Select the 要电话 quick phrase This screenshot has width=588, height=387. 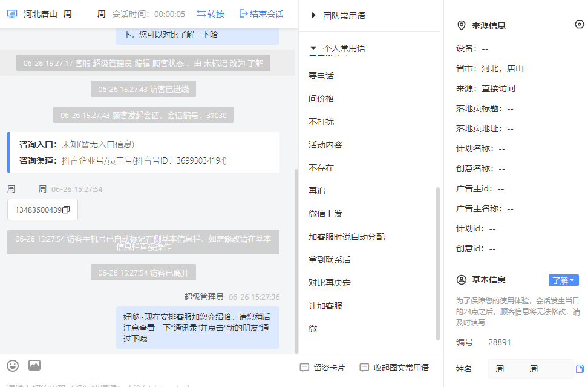click(321, 76)
